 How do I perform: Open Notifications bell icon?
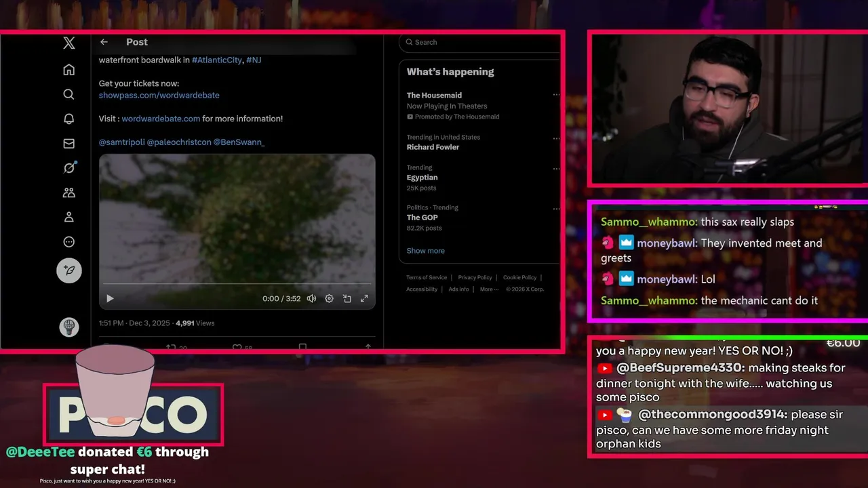68,119
